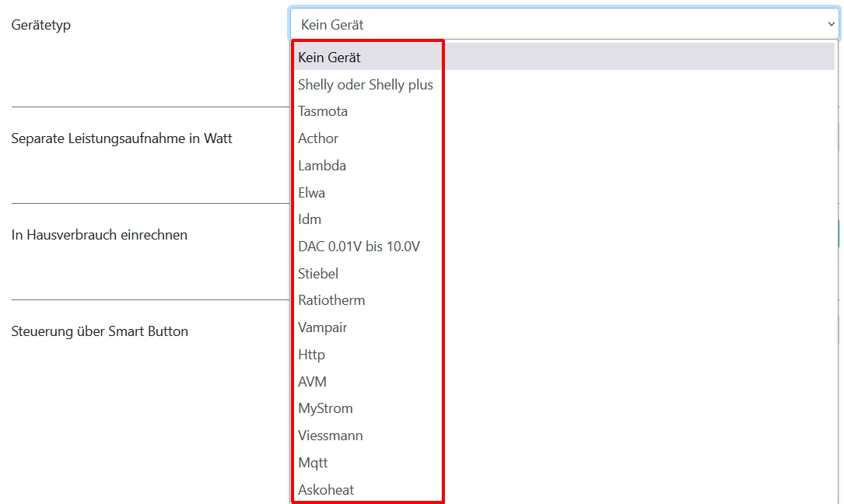Pick MyStrom device type
The width and height of the screenshot is (844, 504).
[x=564, y=408]
